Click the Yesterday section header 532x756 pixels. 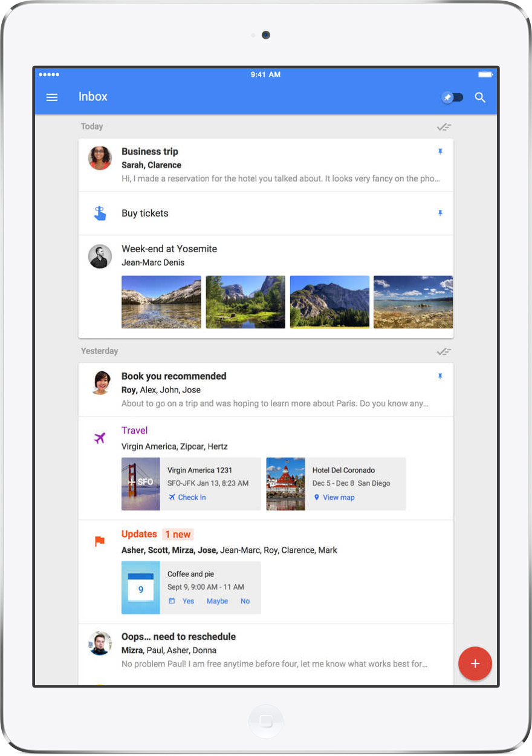(x=100, y=351)
